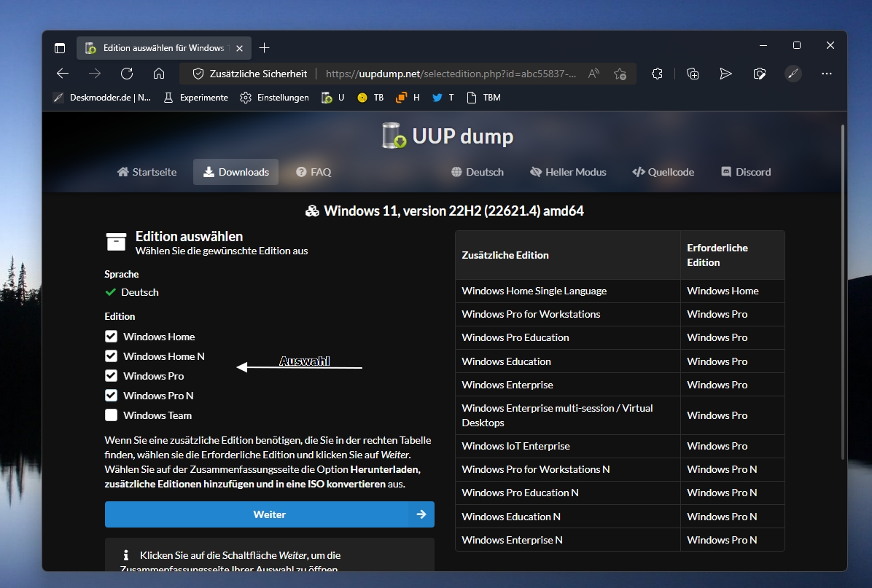Image resolution: width=872 pixels, height=588 pixels.
Task: Minimize the browser window
Action: [x=763, y=46]
